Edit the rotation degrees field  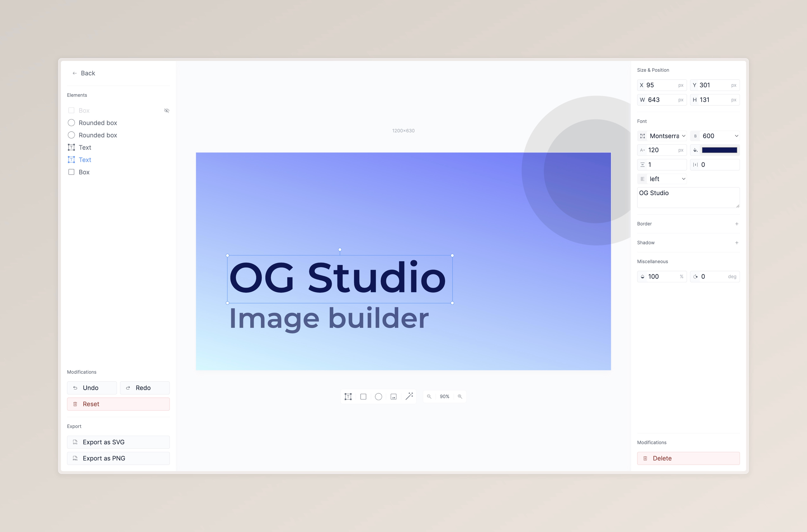click(x=715, y=276)
